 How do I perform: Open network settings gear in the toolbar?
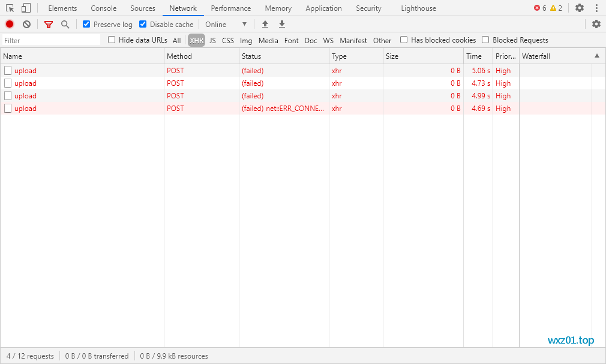tap(596, 24)
